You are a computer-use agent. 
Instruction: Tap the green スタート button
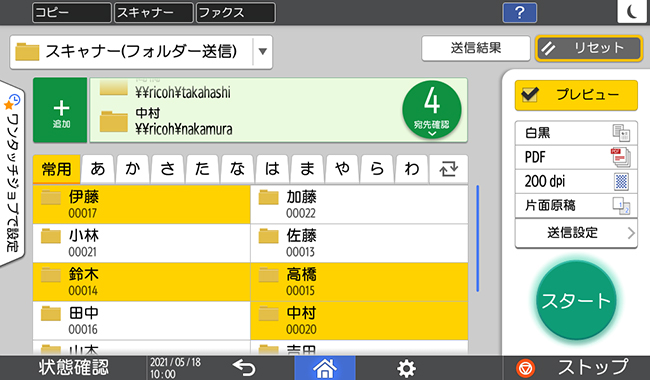[576, 300]
